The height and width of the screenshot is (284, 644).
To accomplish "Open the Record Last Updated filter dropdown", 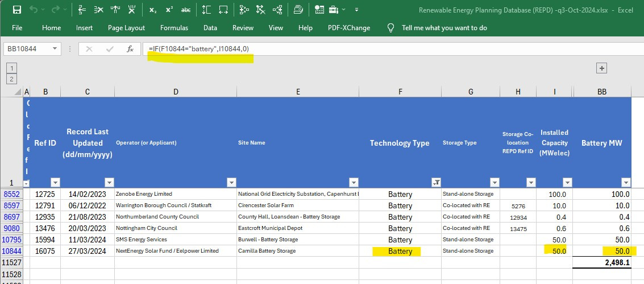I will (x=109, y=183).
